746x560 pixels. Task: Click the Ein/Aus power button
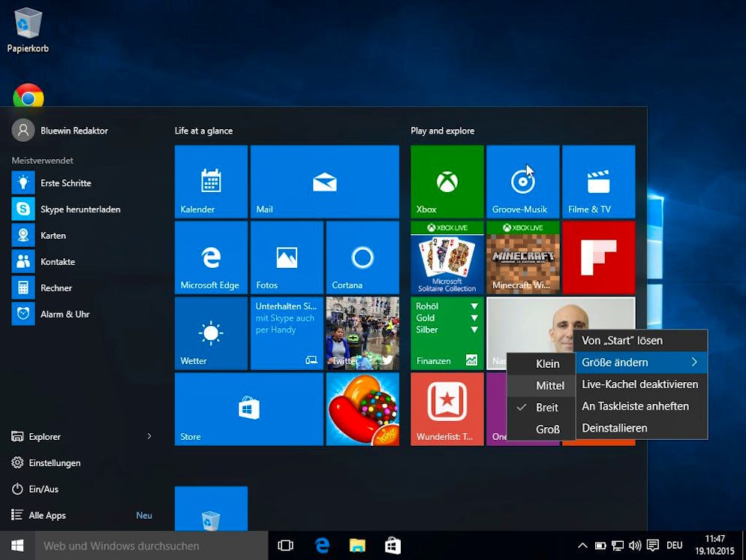point(35,489)
